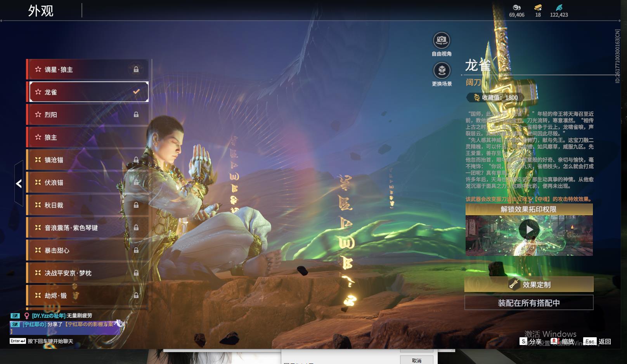Click the lock icon on 烈阳
This screenshot has height=364, width=627.
click(x=136, y=114)
